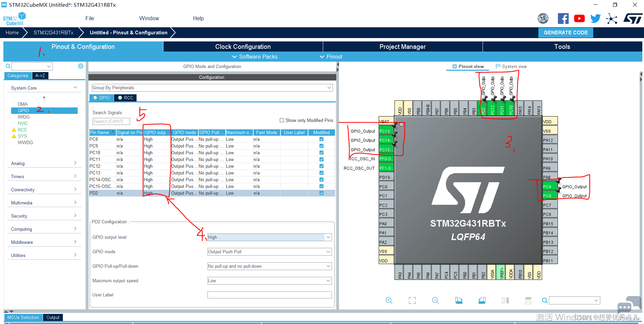Click the PA8 pin on the chip
The image size is (644, 324).
pyautogui.click(x=550, y=177)
